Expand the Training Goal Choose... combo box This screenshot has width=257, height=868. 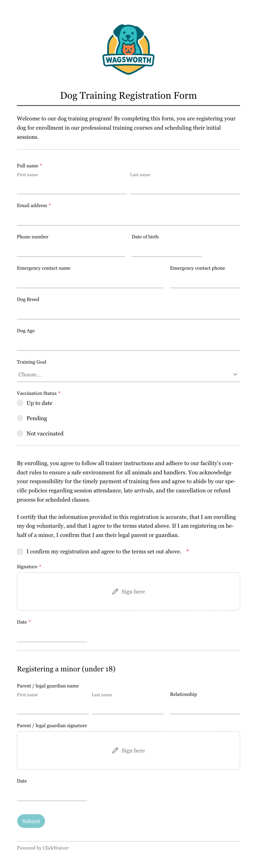(x=128, y=374)
